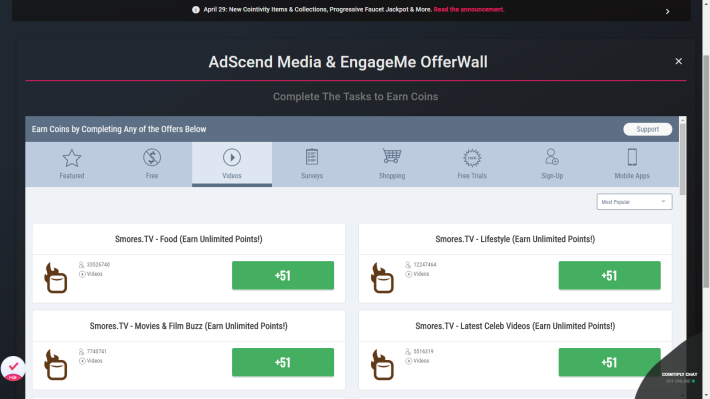Start Smores.TV Lifestyle offer +51 button
The width and height of the screenshot is (710, 399).
[x=609, y=275]
